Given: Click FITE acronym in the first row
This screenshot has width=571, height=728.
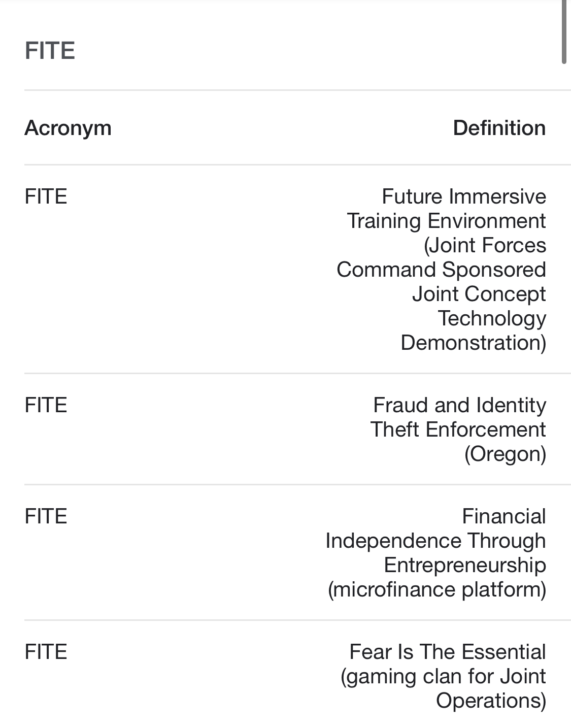Looking at the screenshot, I should click(46, 197).
